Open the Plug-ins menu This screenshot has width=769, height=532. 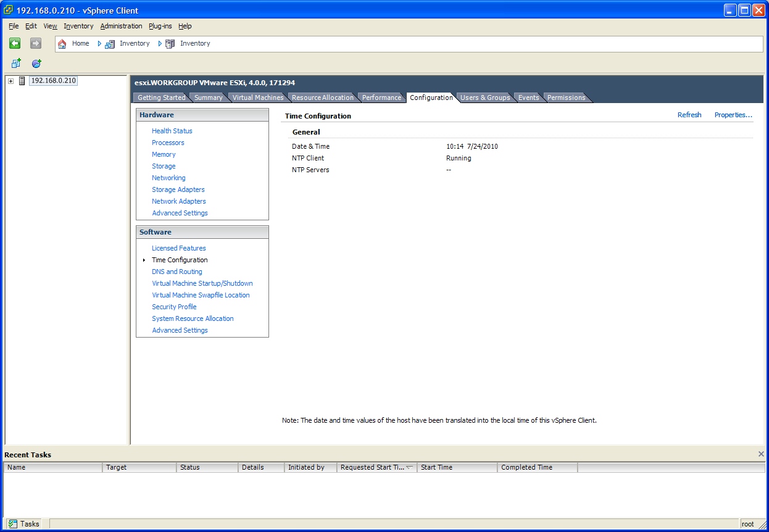pyautogui.click(x=160, y=26)
